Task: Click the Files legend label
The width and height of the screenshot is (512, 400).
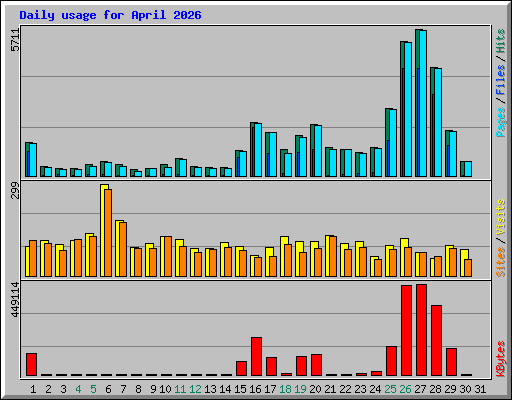Action: coord(501,80)
